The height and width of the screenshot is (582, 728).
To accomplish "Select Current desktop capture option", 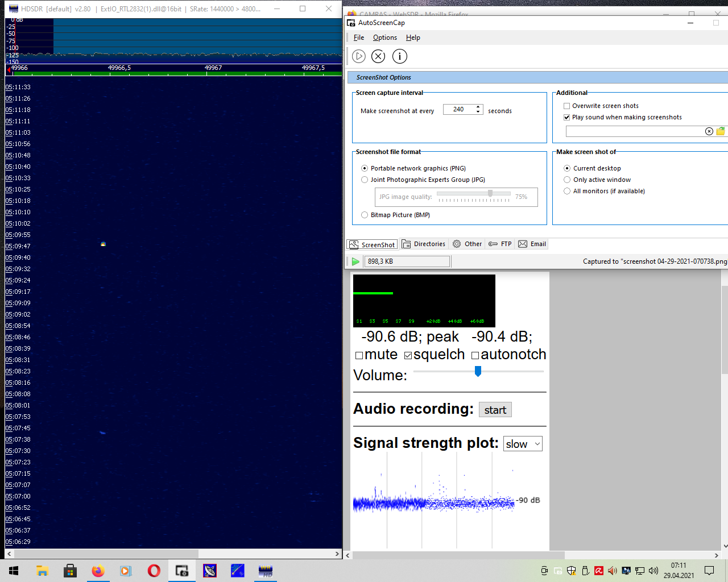I will [x=567, y=168].
